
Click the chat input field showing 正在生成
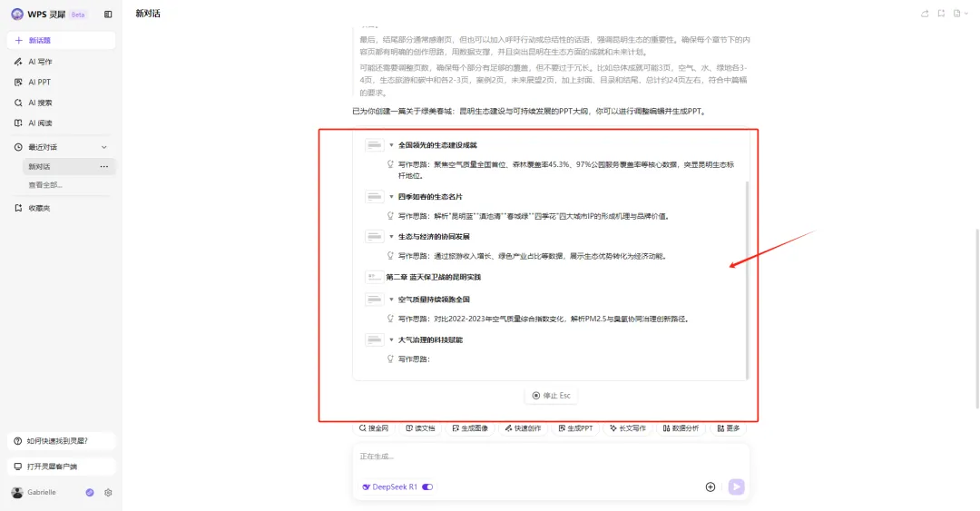coord(551,457)
